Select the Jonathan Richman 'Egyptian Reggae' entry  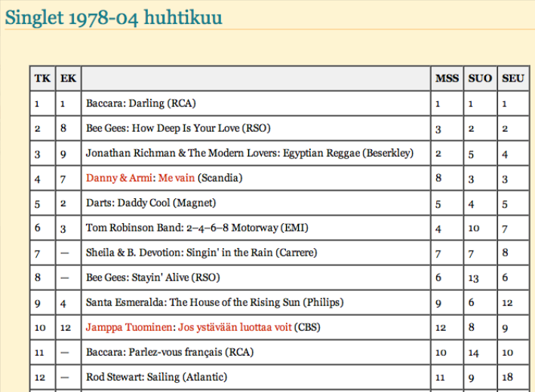(250, 153)
